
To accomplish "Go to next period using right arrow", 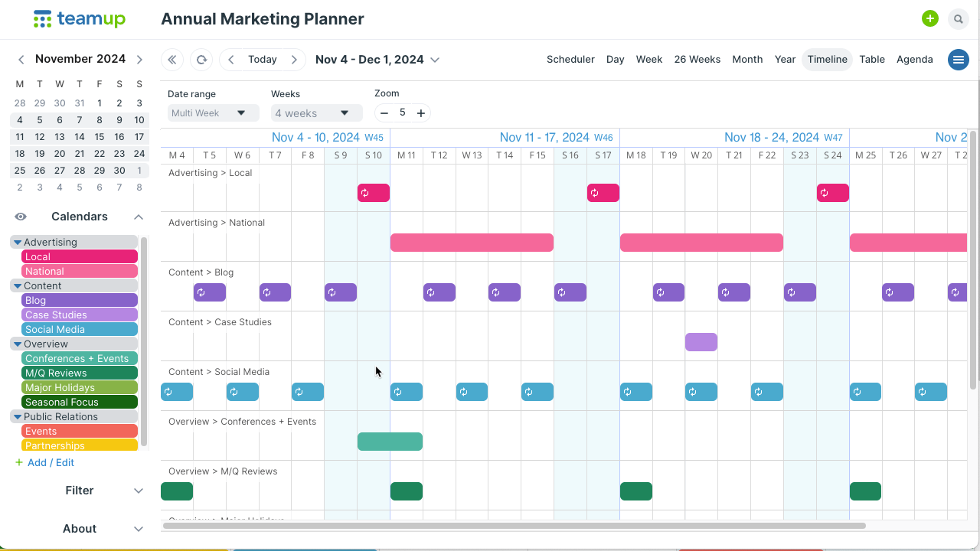I will (x=294, y=60).
